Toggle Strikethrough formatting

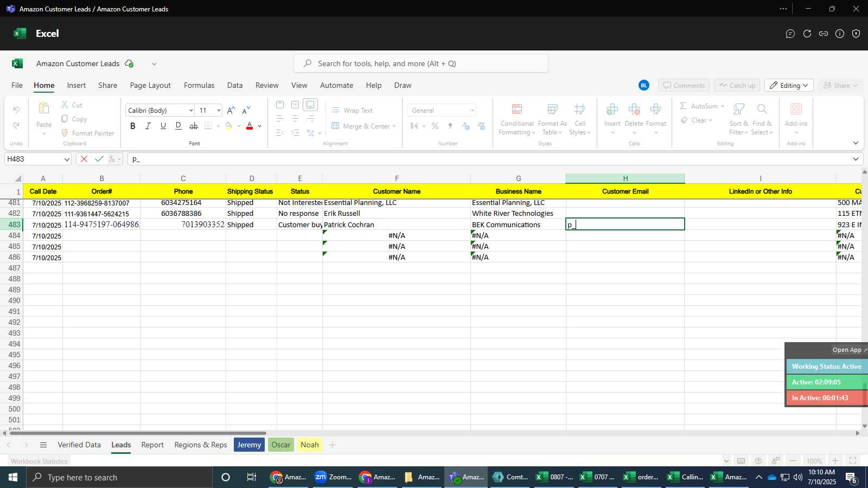coord(193,126)
